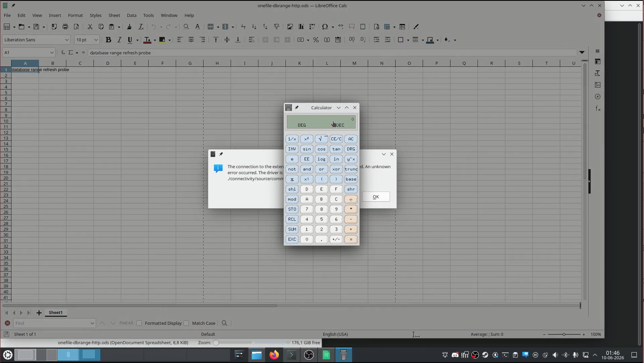Toggle the Match Case checkbox
The width and height of the screenshot is (644, 363).
click(186, 323)
